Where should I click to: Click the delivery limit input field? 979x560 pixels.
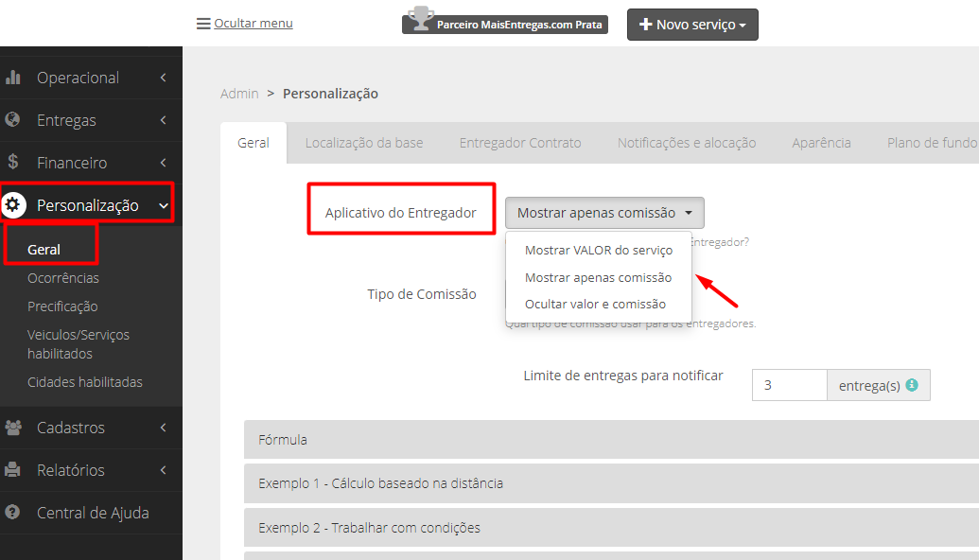[789, 385]
